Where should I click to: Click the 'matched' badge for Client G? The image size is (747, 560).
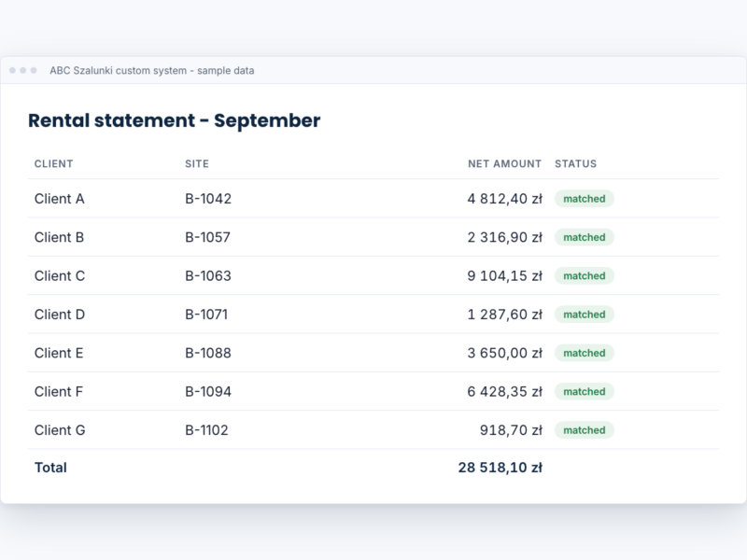[585, 430]
